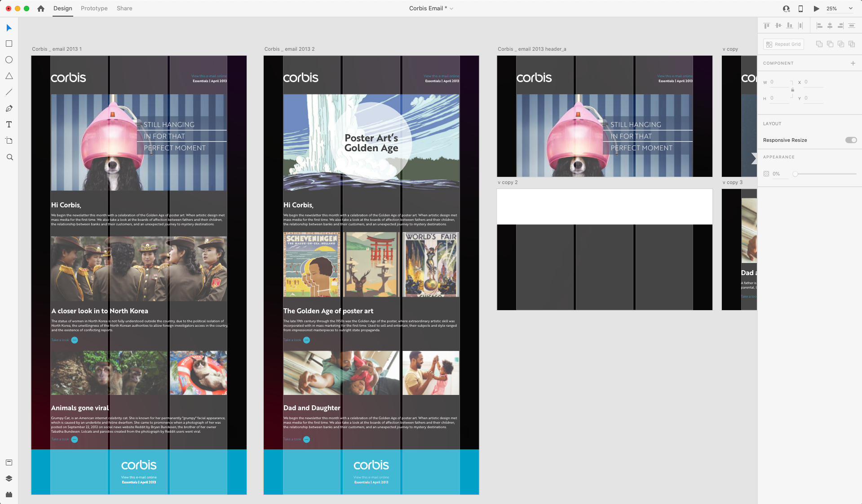The image size is (862, 504).
Task: Select the Pen tool
Action: [9, 108]
